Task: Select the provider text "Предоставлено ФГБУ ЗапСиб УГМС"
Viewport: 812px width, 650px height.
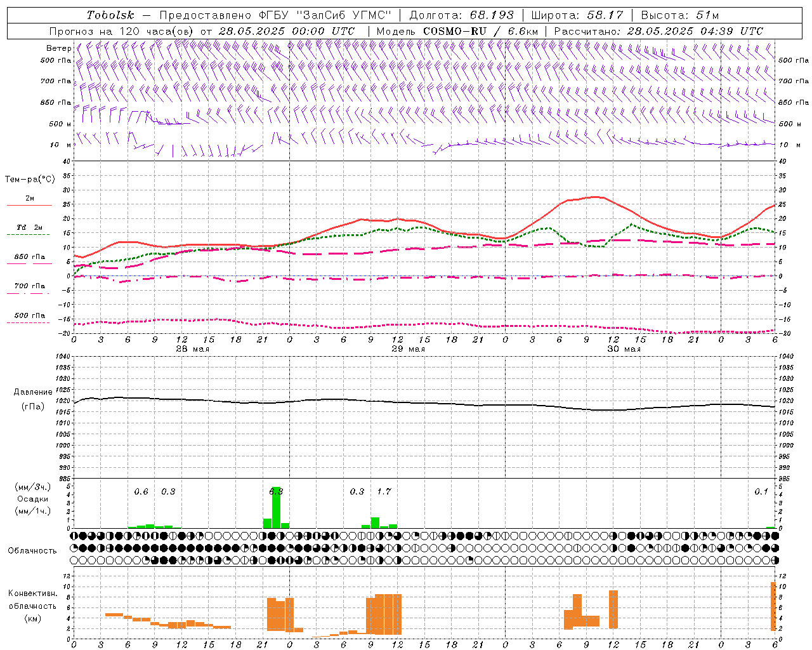Action: [276, 15]
